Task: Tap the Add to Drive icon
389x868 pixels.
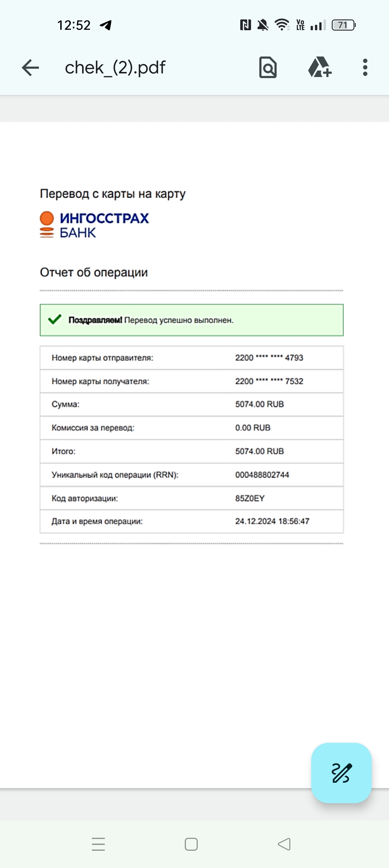Action: tap(320, 67)
